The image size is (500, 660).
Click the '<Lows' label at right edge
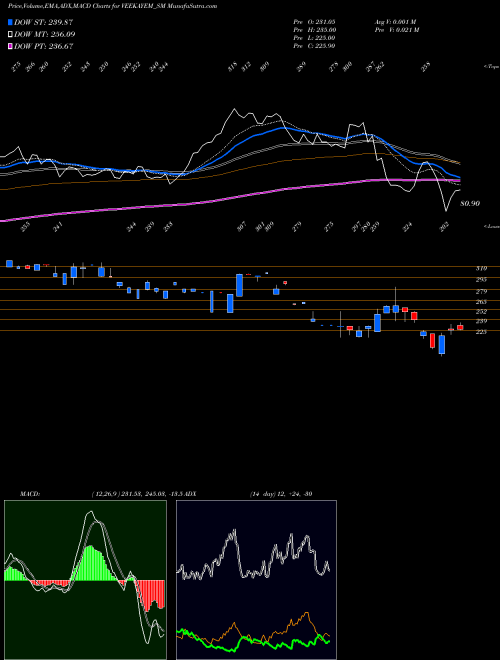pyautogui.click(x=491, y=226)
